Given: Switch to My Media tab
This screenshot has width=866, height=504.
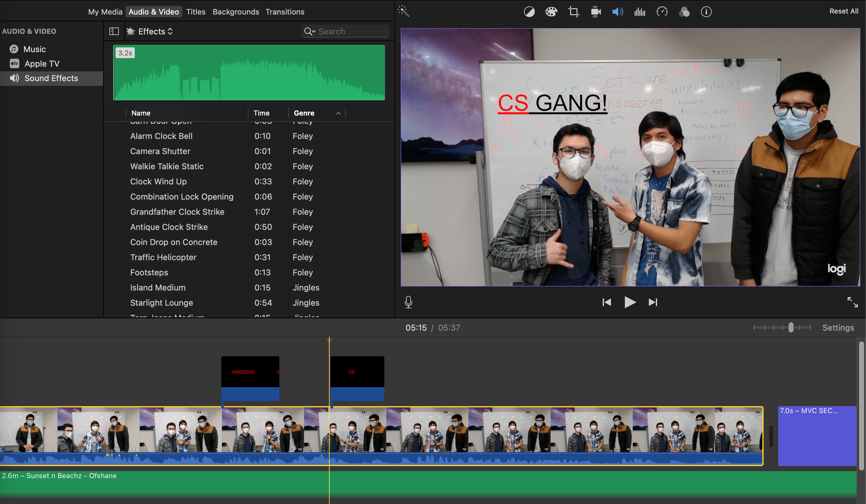Looking at the screenshot, I should point(105,12).
